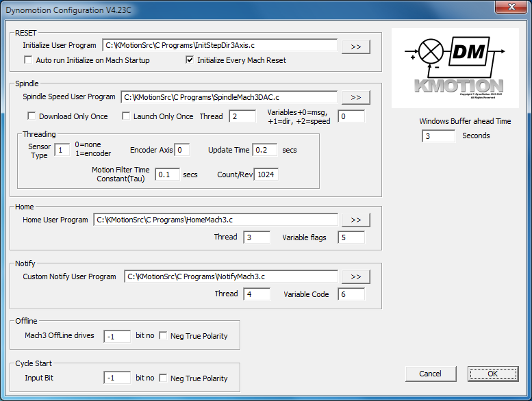Enable Launch Only Once option
The width and height of the screenshot is (532, 401).
[x=126, y=116]
